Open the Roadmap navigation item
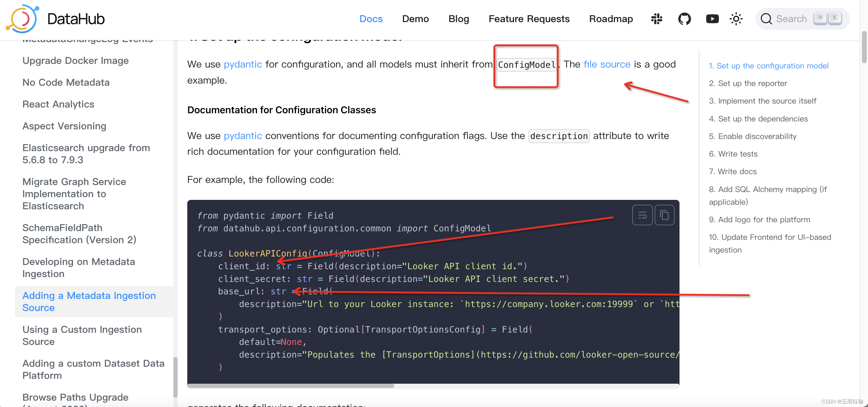Screen dimensions: 868x407 611,19
